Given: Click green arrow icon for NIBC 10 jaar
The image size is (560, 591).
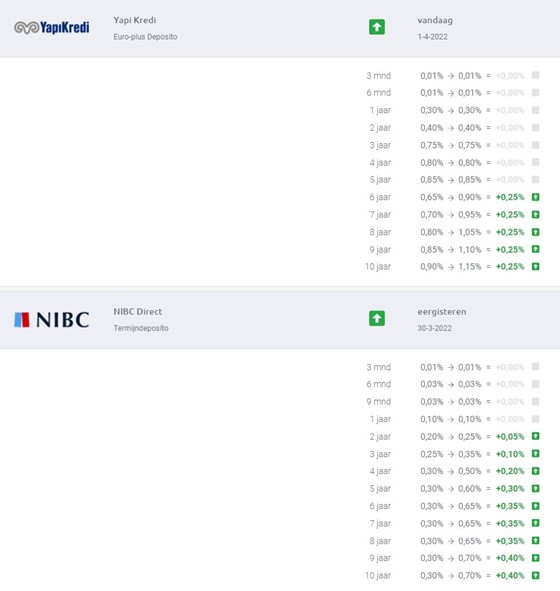Looking at the screenshot, I should pyautogui.click(x=536, y=576).
